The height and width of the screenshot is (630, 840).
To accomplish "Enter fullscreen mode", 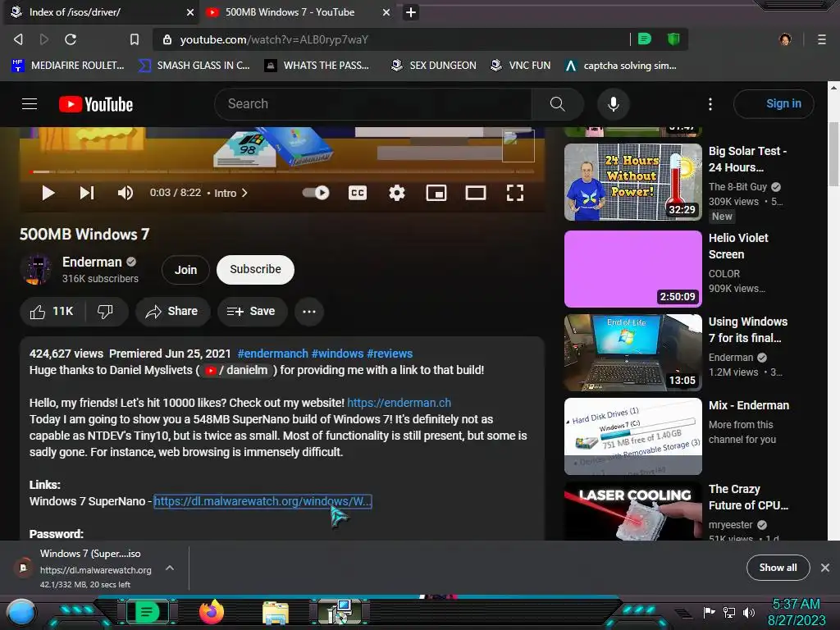I will (x=515, y=193).
